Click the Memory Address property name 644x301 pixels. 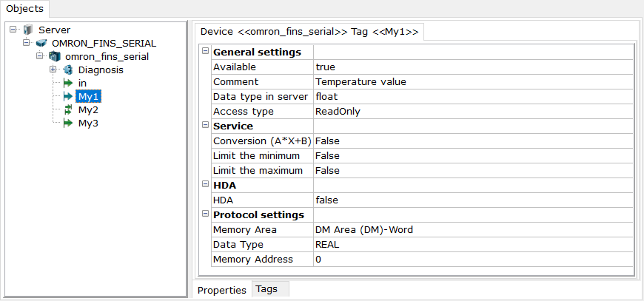[253, 259]
